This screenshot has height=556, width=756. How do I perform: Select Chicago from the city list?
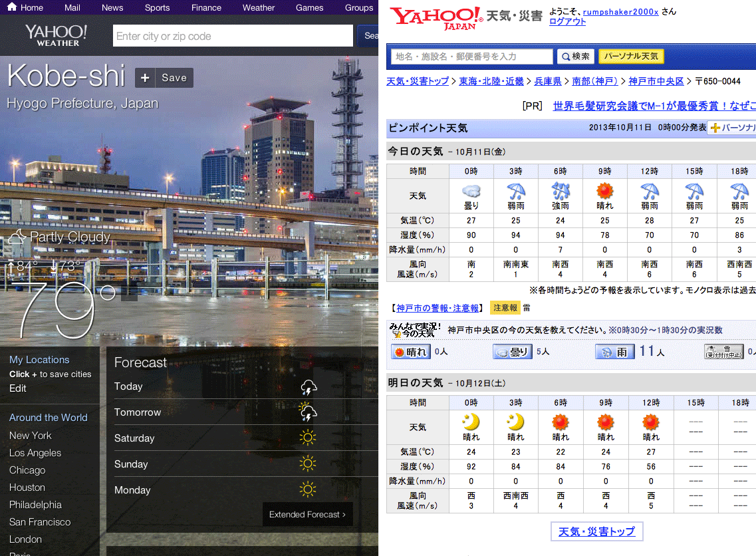[27, 470]
